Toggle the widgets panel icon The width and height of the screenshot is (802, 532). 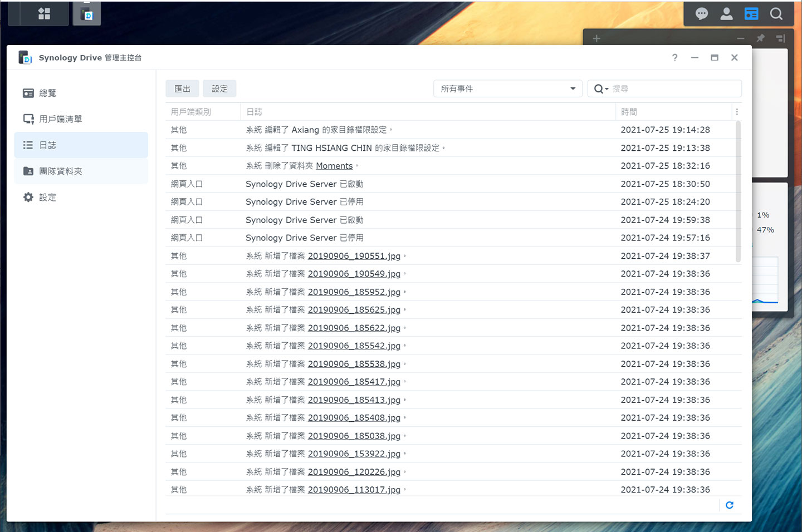click(x=751, y=14)
